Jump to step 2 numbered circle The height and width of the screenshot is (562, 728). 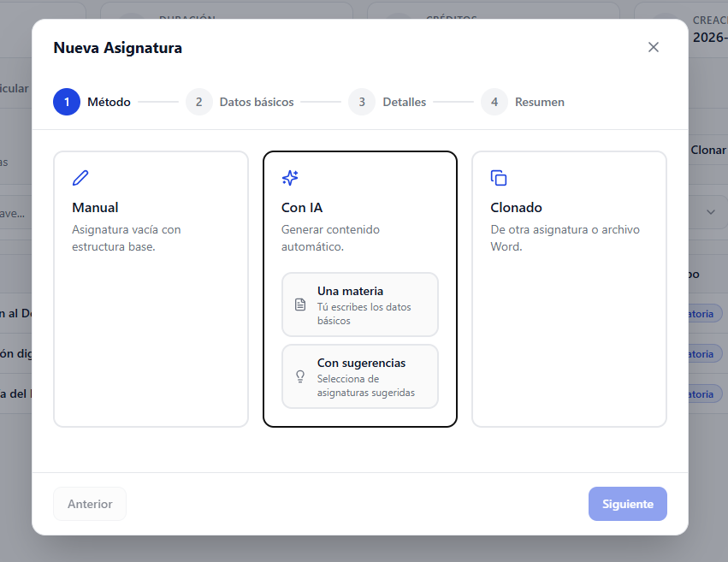click(199, 102)
